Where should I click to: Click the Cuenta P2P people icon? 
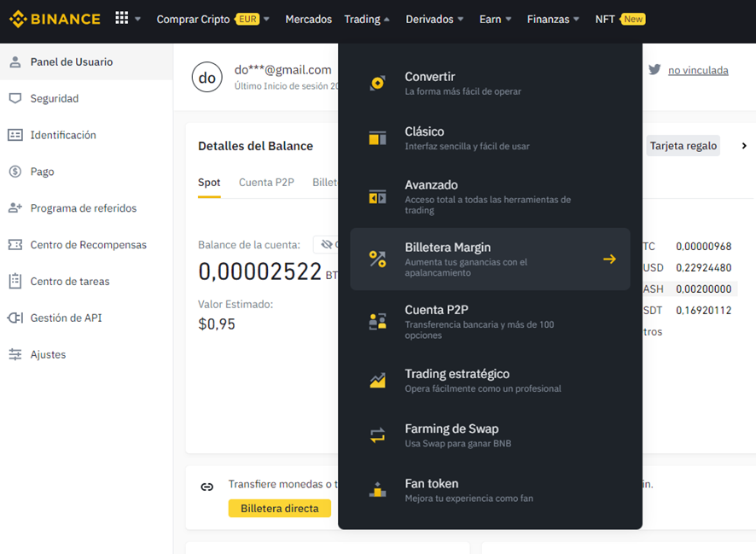click(x=377, y=322)
